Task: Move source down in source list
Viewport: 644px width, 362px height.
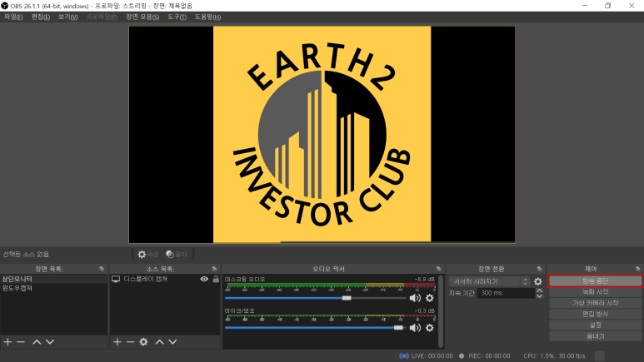Action: [x=172, y=341]
